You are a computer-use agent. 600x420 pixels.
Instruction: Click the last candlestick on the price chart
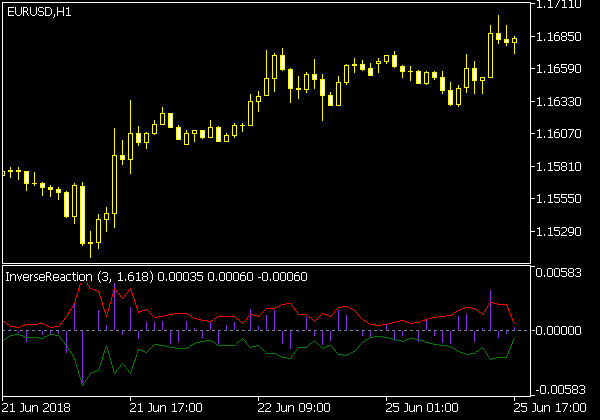515,42
